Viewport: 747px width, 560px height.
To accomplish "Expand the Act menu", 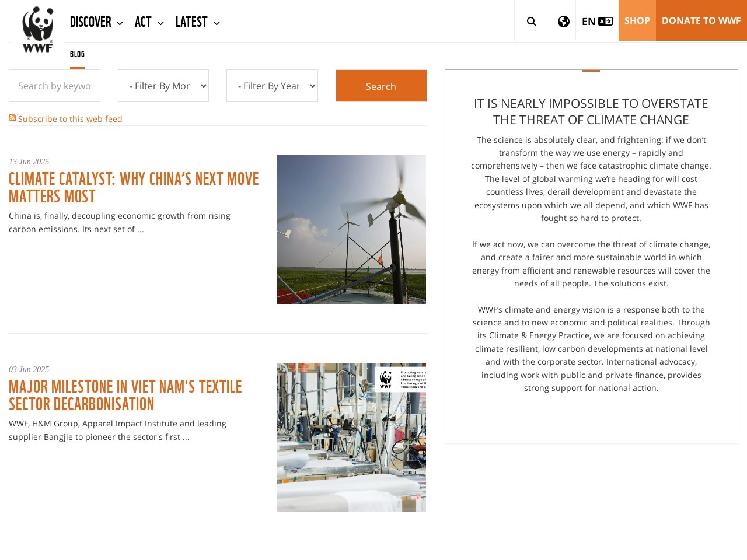I will tap(149, 22).
